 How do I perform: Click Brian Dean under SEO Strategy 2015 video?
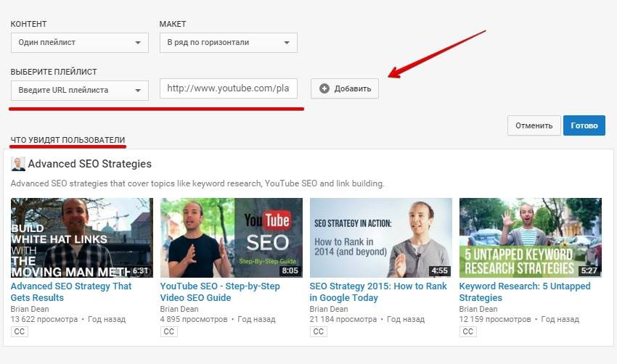click(x=329, y=309)
